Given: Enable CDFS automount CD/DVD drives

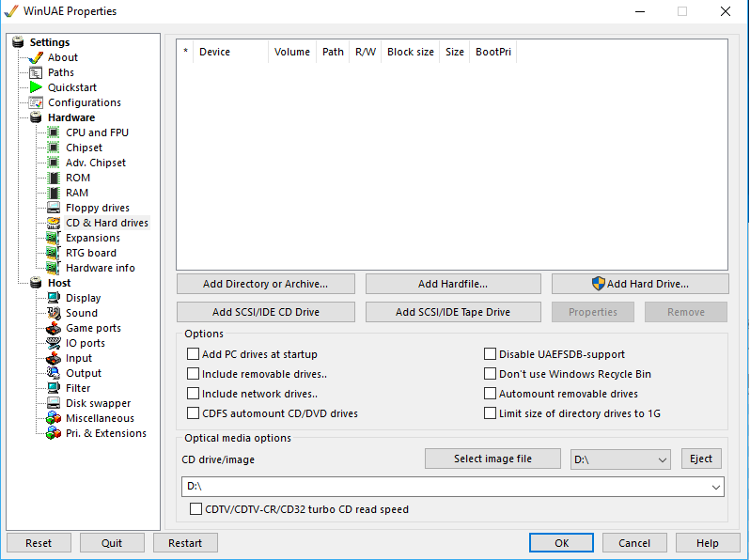Looking at the screenshot, I should (194, 412).
